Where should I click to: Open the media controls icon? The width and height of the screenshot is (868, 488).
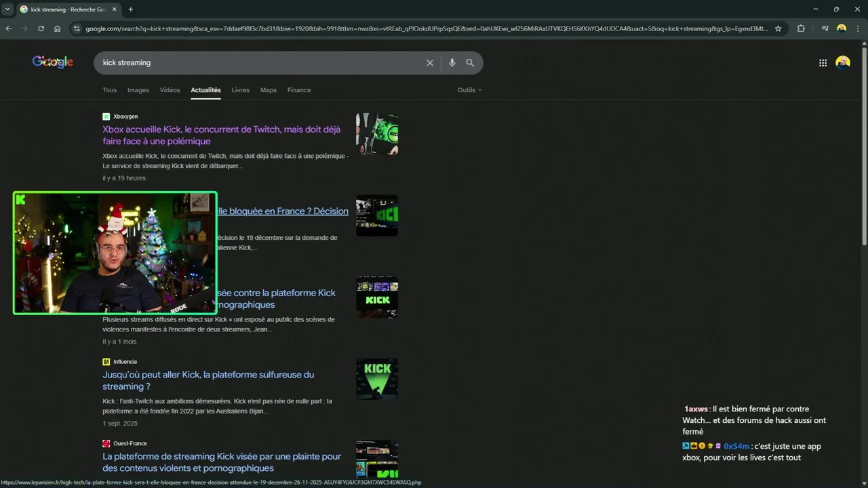click(825, 28)
